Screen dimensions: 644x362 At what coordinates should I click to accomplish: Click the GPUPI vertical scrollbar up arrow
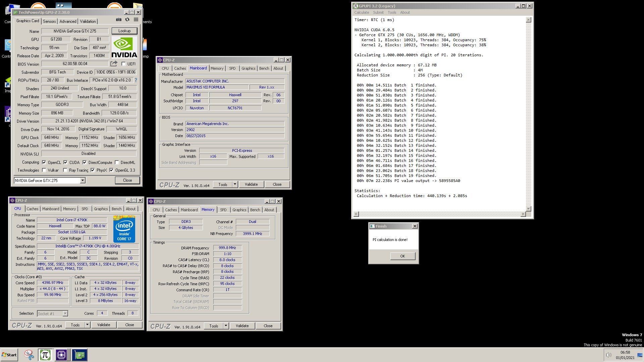pyautogui.click(x=529, y=20)
